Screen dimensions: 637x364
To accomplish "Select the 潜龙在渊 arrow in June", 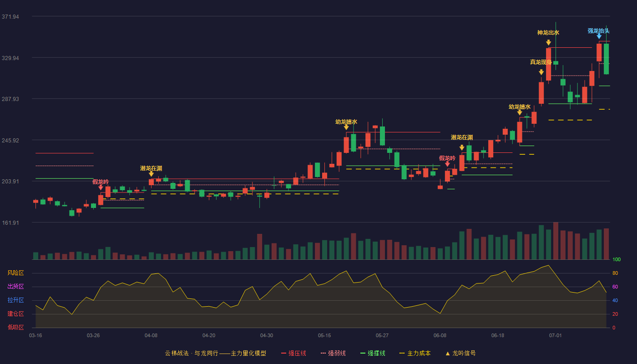I will [462, 147].
